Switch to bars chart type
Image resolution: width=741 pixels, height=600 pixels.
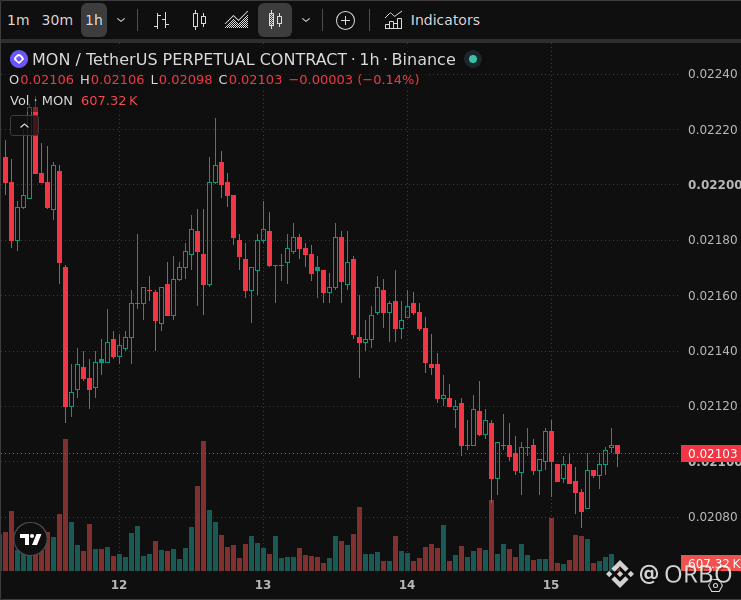pos(162,20)
